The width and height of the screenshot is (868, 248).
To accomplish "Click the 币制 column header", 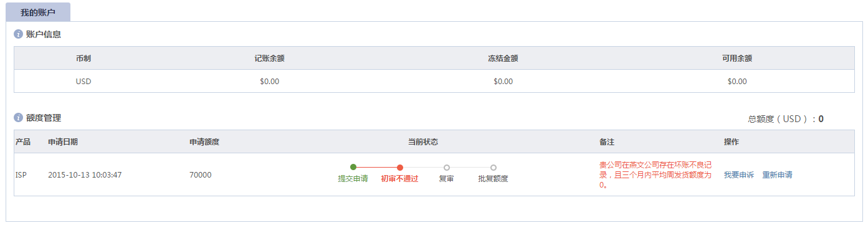I will point(83,58).
